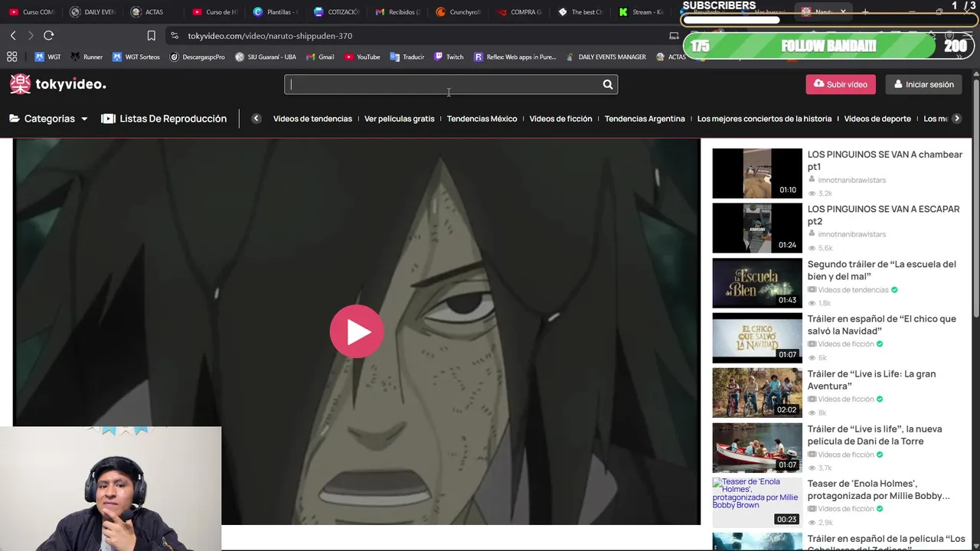980x551 pixels.
Task: Click the tokyvideo logo
Action: [x=58, y=84]
